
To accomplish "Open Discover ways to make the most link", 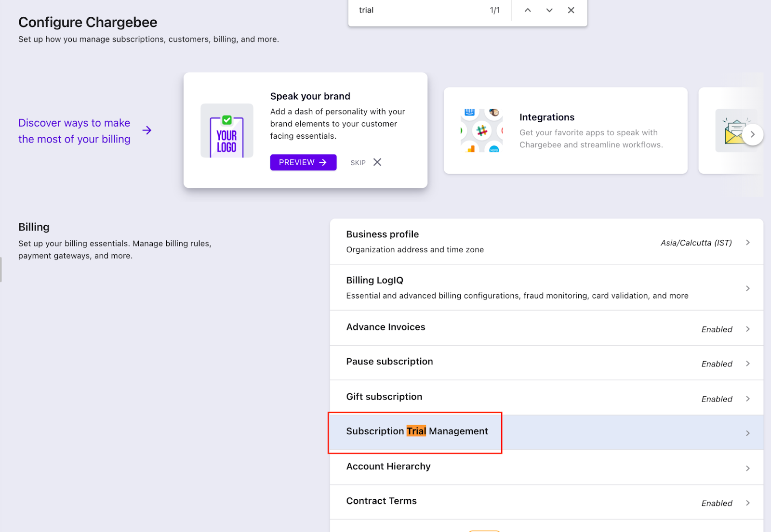I will [74, 131].
